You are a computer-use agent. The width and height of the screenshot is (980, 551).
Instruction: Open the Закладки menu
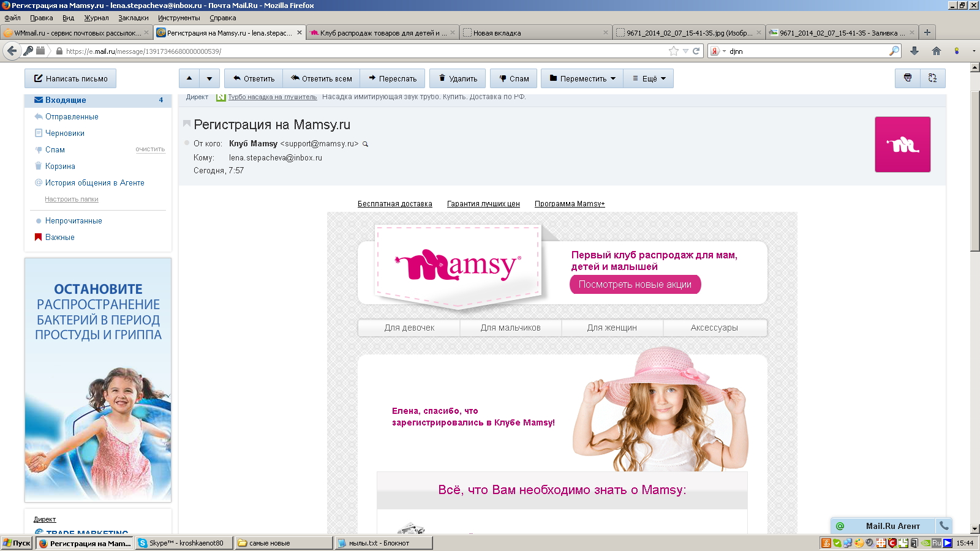[134, 18]
